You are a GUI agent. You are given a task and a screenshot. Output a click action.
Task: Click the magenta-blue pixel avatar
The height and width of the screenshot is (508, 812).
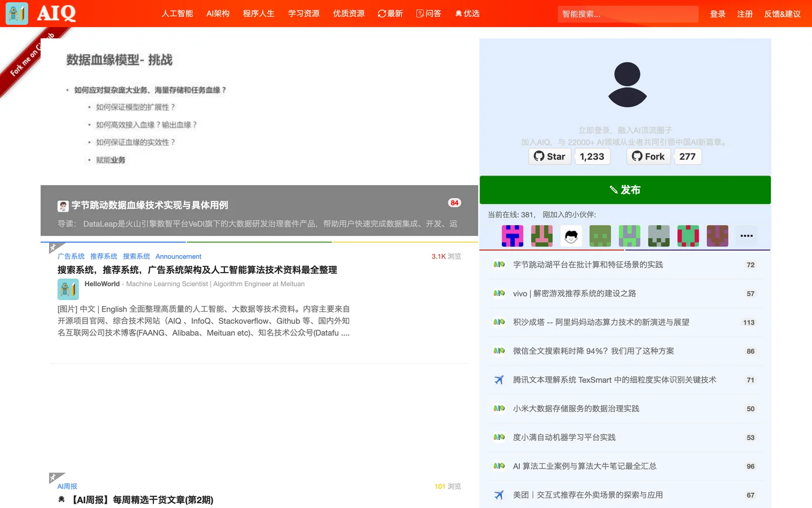(513, 236)
